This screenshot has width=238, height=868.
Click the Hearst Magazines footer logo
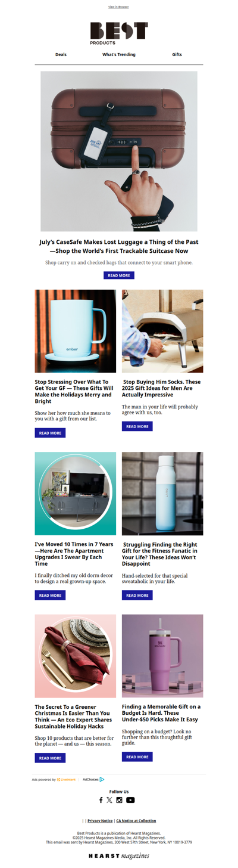[119, 856]
